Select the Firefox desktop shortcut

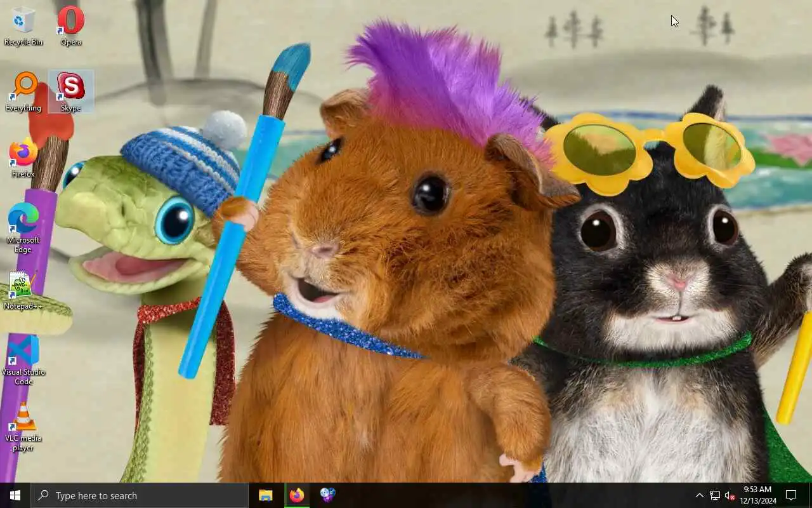click(23, 158)
